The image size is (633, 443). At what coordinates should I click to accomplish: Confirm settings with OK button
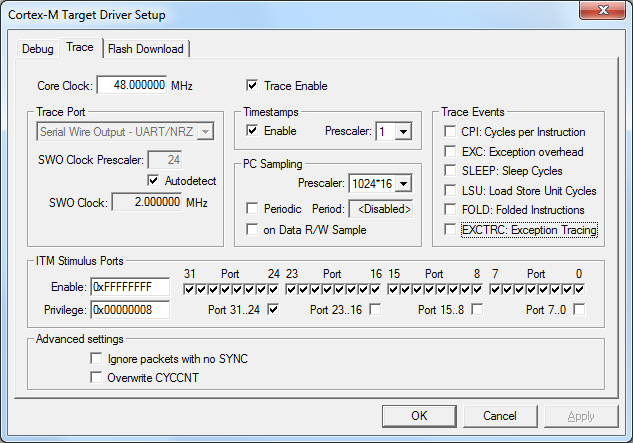point(419,416)
